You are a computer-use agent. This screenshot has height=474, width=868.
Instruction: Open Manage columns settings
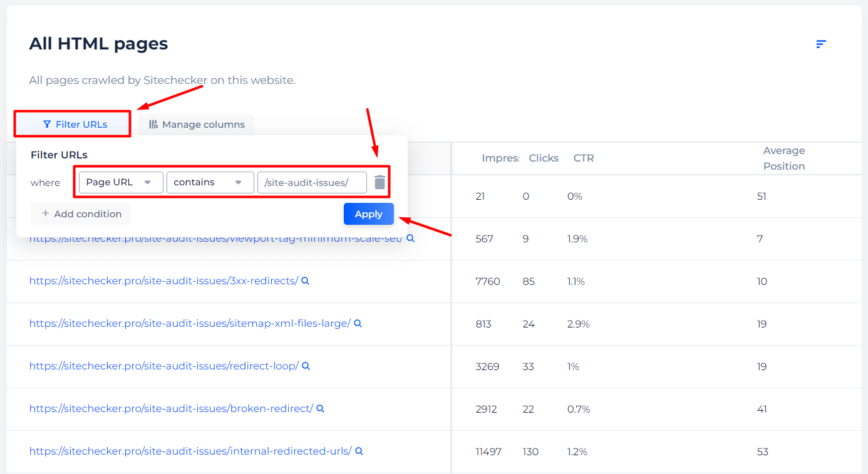click(x=196, y=124)
